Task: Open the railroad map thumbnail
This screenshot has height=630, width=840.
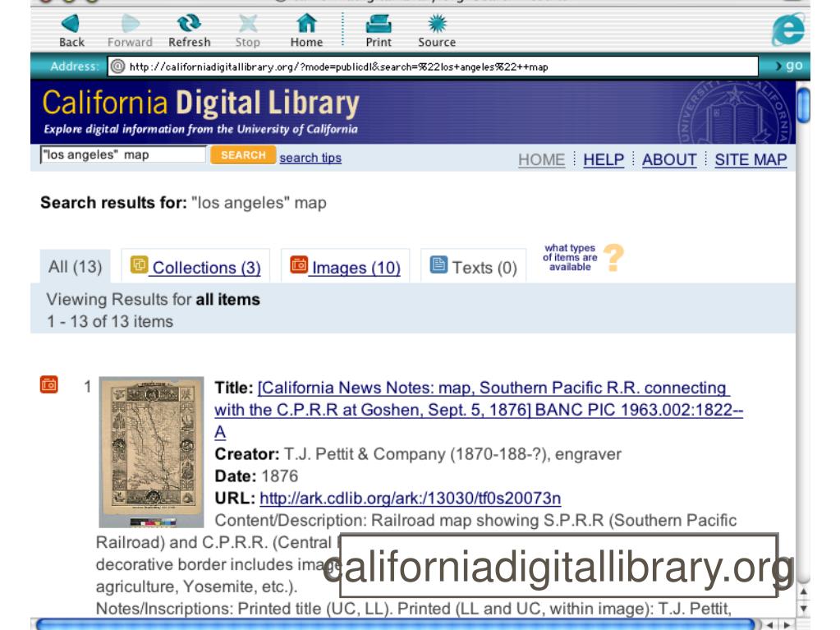Action: (152, 452)
